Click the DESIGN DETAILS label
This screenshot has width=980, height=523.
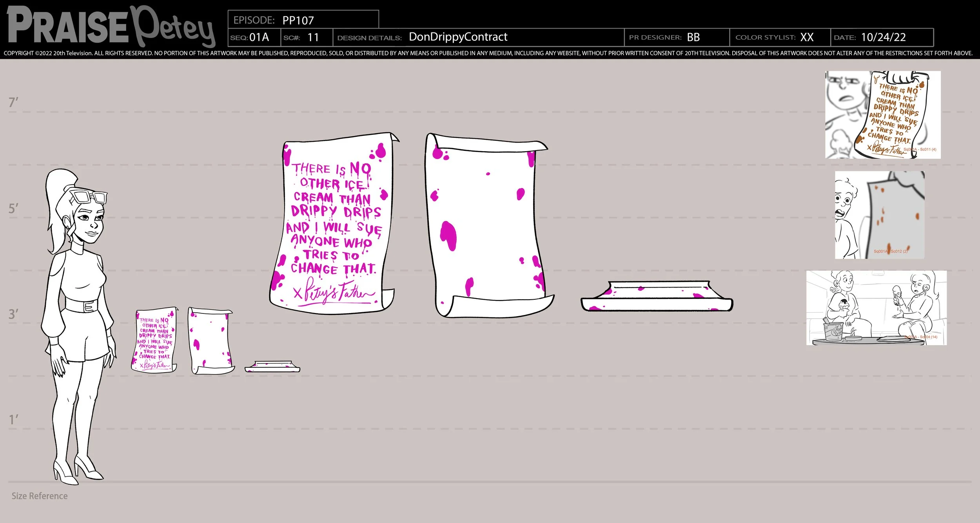tap(369, 38)
